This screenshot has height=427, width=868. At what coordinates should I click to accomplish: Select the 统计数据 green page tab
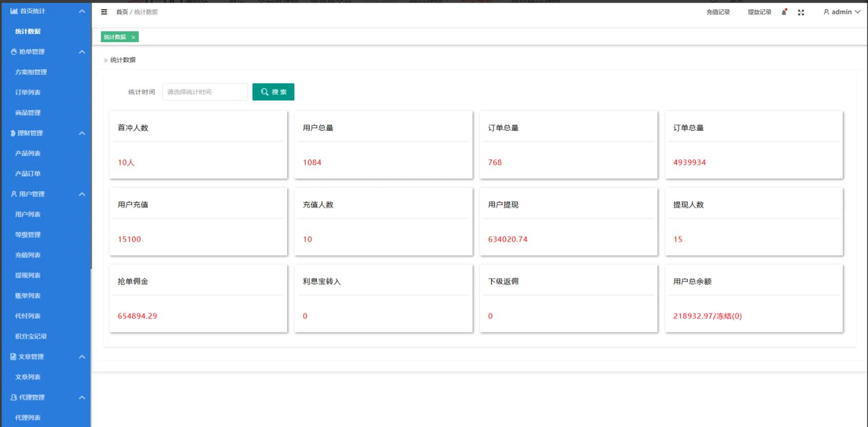tap(115, 37)
